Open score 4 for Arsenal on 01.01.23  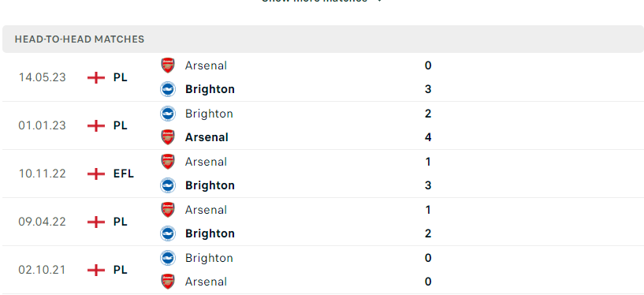tap(428, 137)
